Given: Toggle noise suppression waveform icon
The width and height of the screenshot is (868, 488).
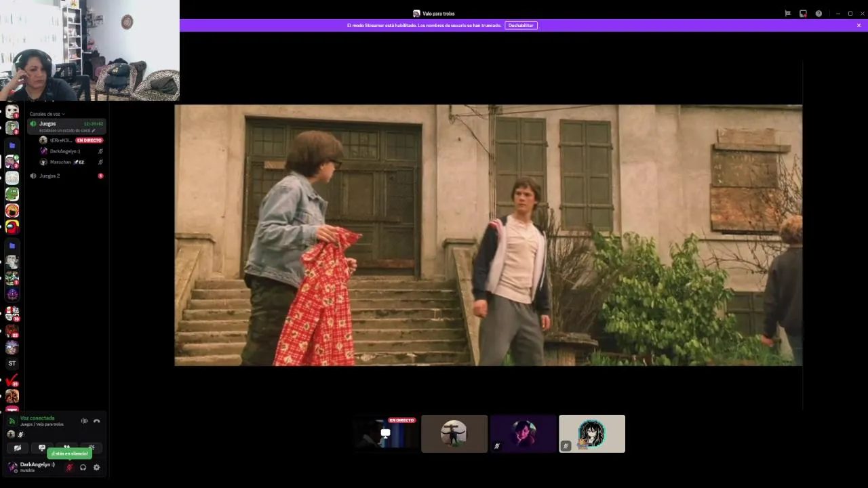Looking at the screenshot, I should (85, 421).
